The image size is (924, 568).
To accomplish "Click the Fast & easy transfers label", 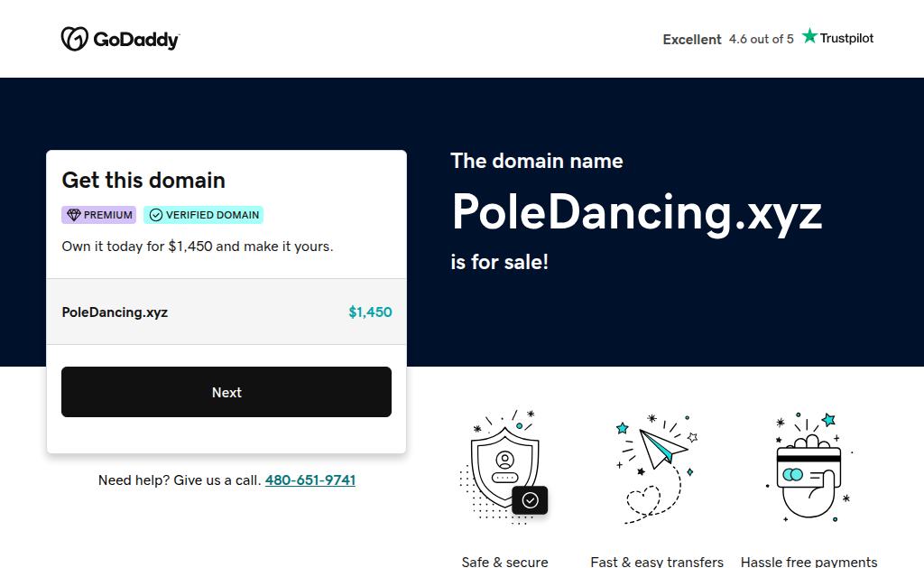I will [657, 562].
